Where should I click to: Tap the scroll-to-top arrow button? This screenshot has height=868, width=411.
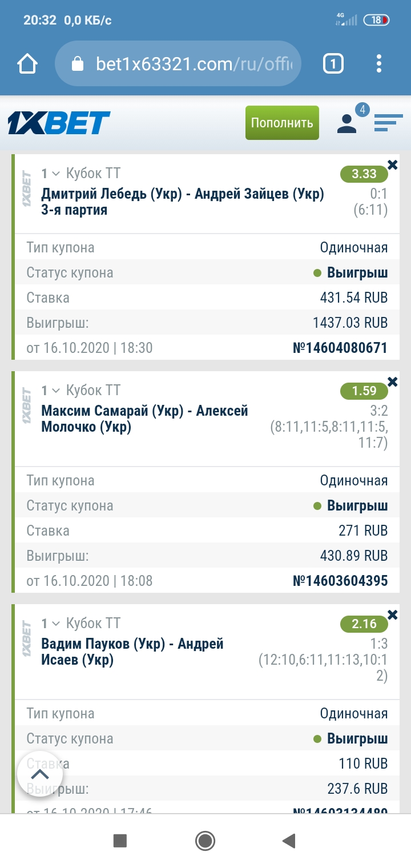click(39, 774)
